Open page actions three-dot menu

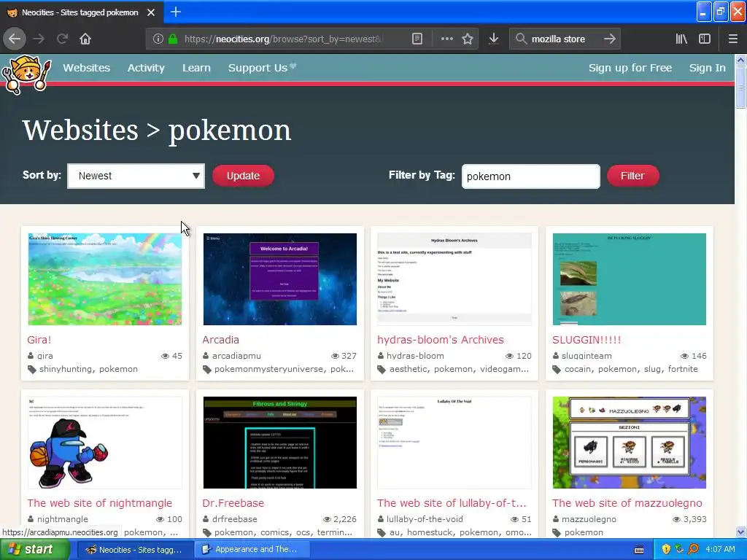point(447,39)
